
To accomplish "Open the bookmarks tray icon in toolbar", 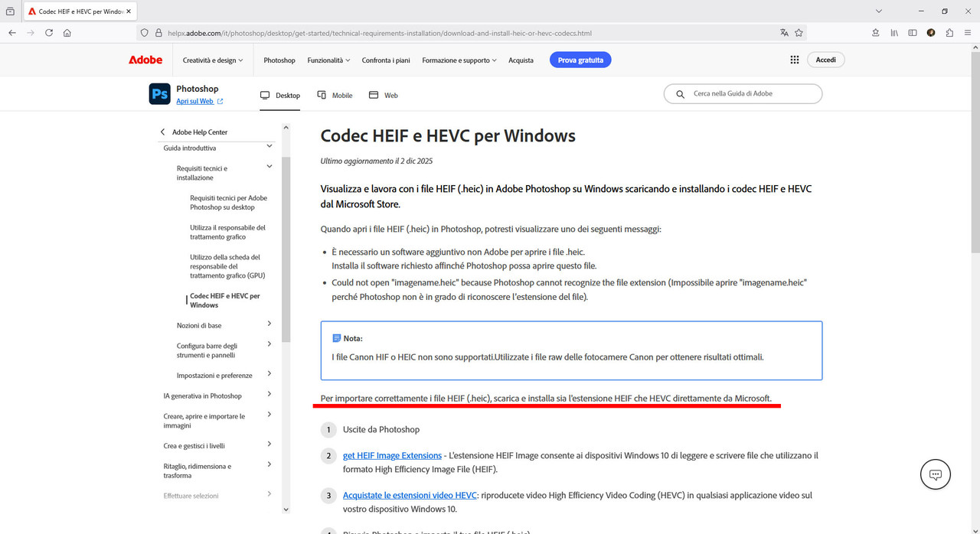I will pos(875,33).
